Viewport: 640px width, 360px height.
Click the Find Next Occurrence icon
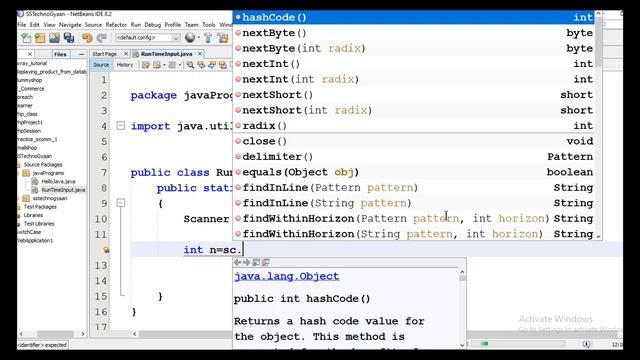[x=212, y=65]
